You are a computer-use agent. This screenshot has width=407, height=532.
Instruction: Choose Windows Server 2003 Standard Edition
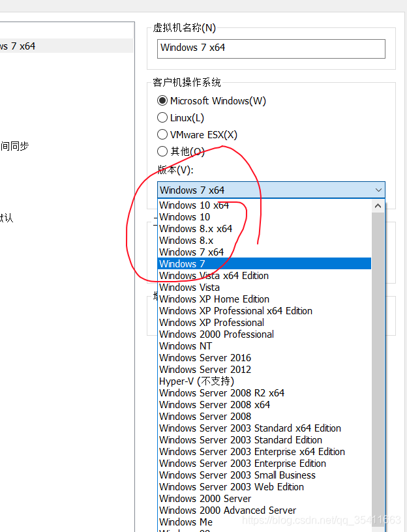[x=265, y=439]
